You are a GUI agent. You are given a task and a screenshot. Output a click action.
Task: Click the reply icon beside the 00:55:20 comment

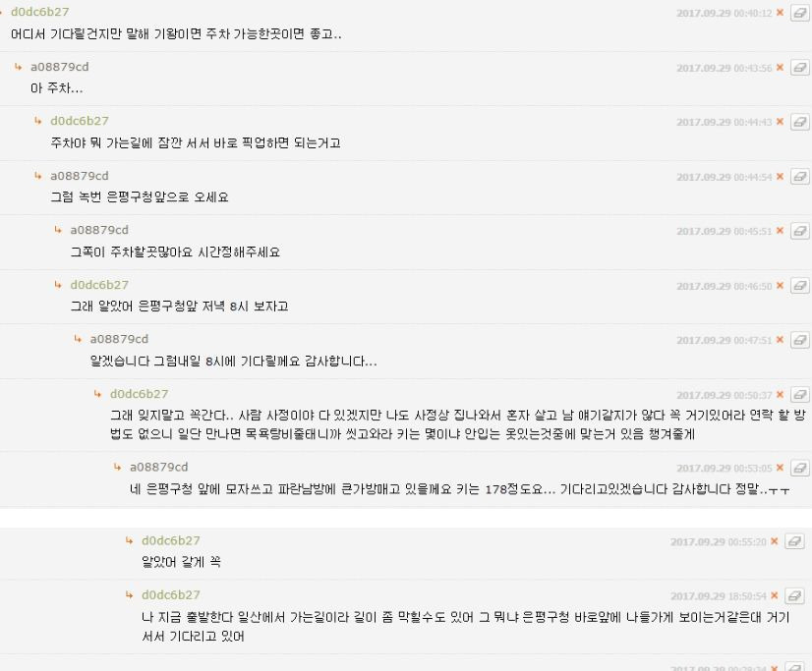[x=794, y=541]
